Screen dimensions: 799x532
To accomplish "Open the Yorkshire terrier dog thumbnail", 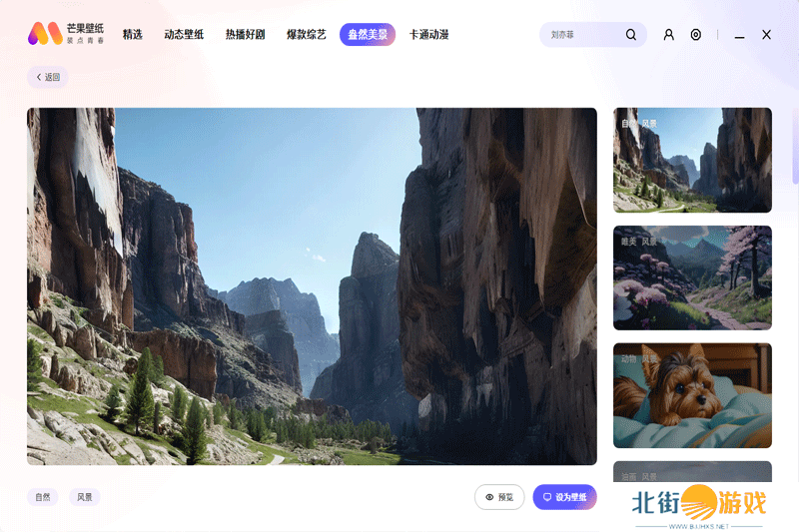I will (x=692, y=395).
